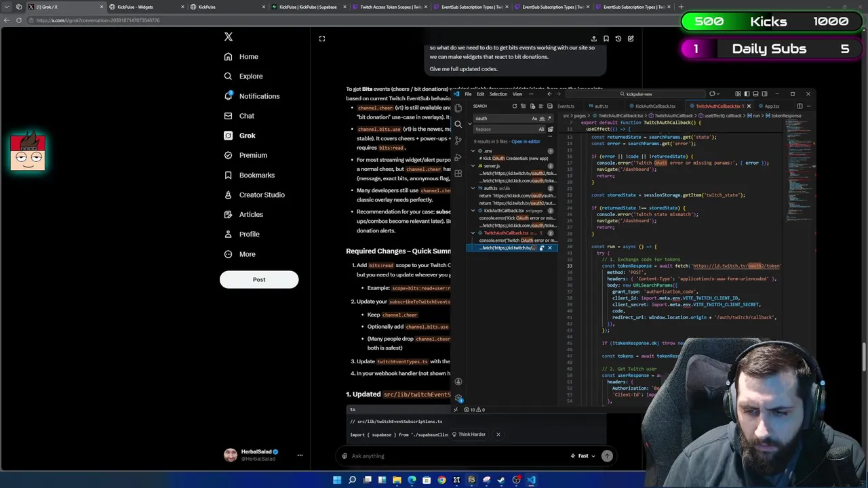This screenshot has height=488, width=868.
Task: Open the View menu in VS Code
Action: [x=517, y=94]
